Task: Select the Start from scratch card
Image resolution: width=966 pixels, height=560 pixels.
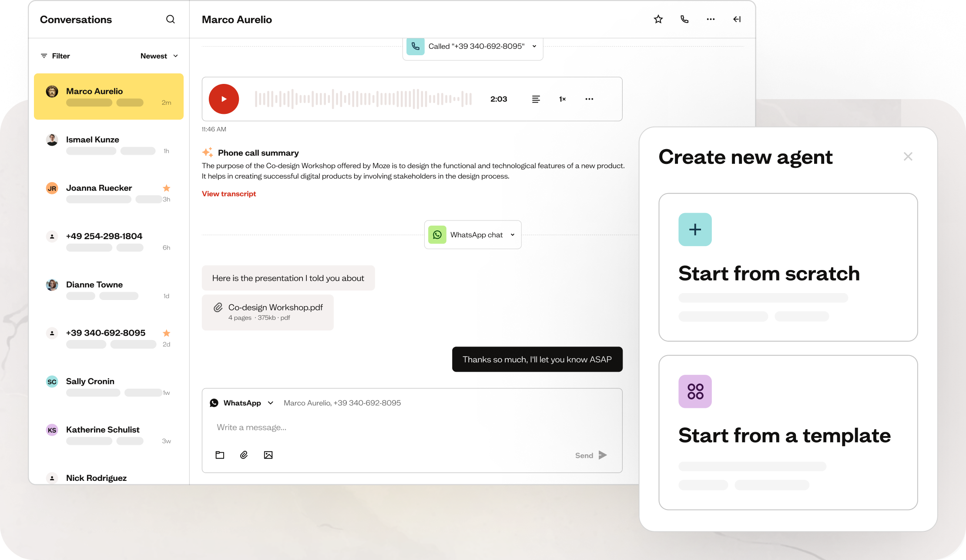Action: point(788,267)
